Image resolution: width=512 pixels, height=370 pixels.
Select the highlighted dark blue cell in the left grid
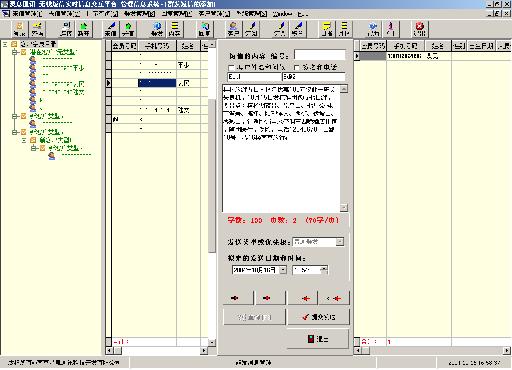tap(157, 83)
